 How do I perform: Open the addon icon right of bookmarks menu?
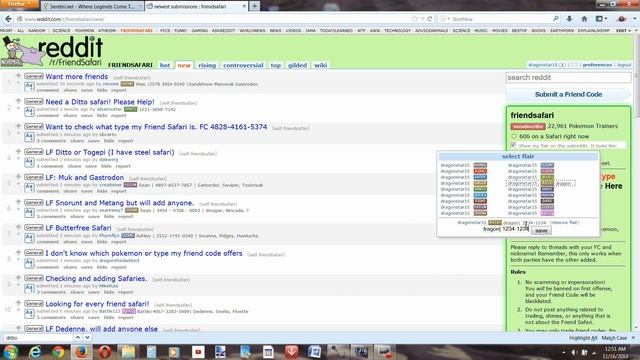tap(621, 19)
